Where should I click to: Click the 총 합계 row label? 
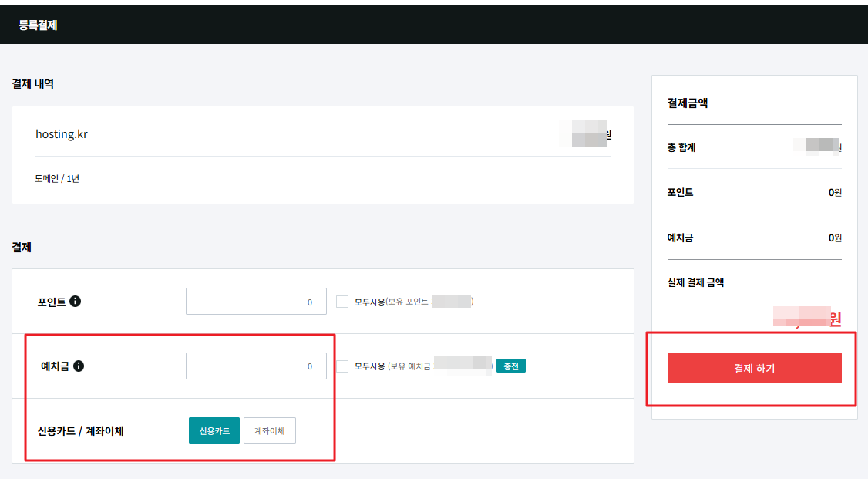(x=681, y=147)
